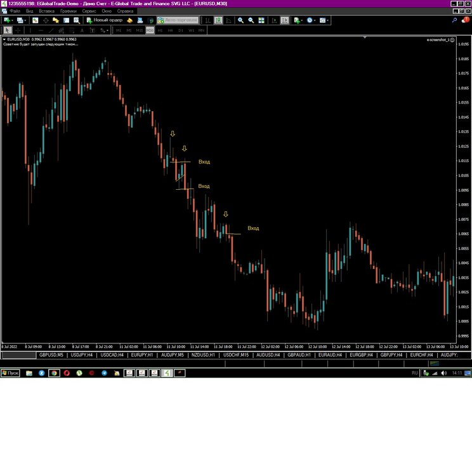Select the cursor arrow tool
The image size is (472, 476).
[x=7, y=30]
